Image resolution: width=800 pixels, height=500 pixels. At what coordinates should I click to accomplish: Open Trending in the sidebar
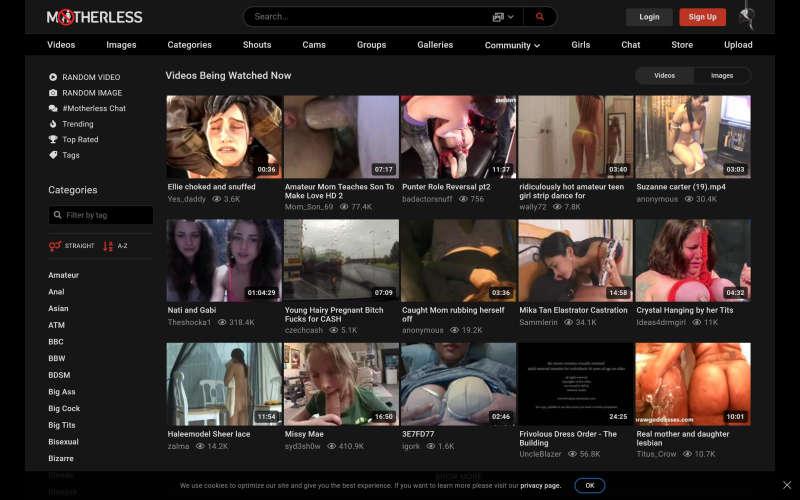(x=77, y=124)
